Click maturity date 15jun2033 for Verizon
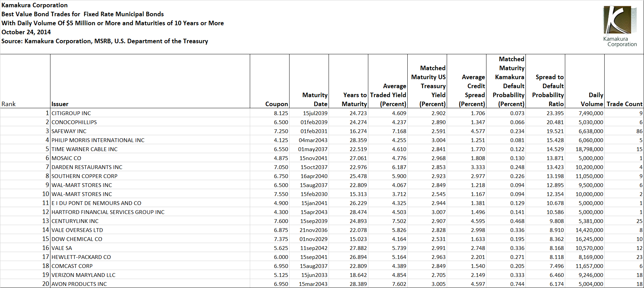644x288 pixels. pyautogui.click(x=314, y=275)
